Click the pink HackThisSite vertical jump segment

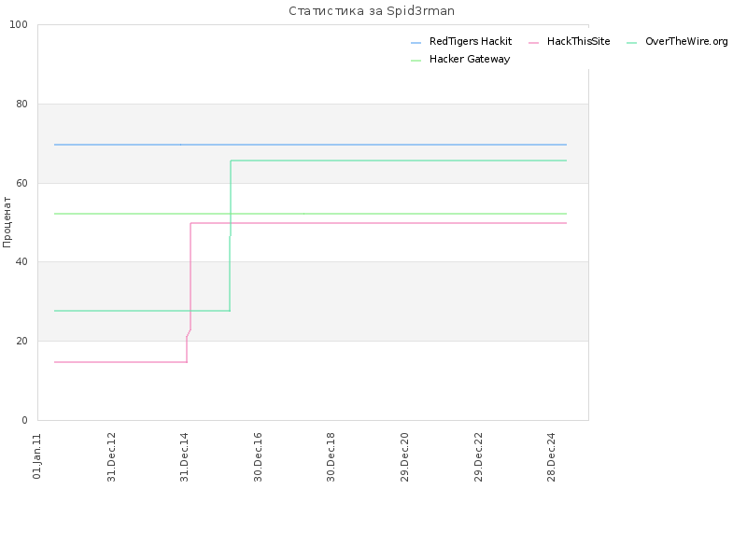tap(190, 276)
